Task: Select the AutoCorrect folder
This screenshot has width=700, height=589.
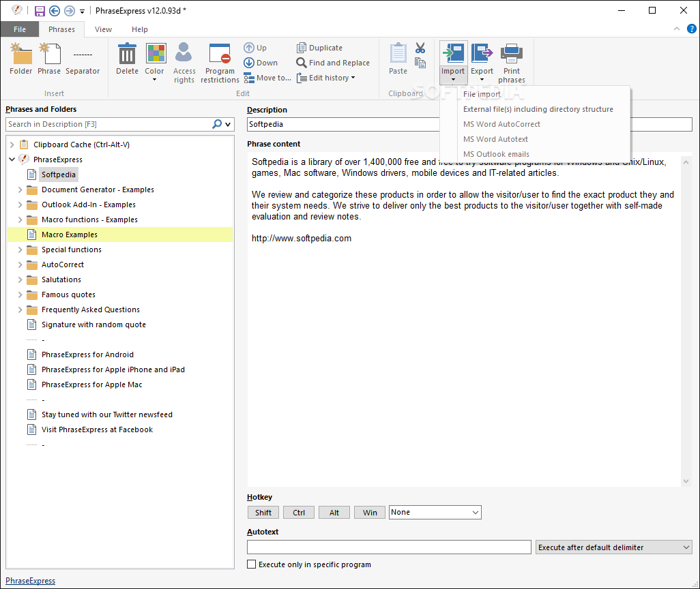Action: click(63, 265)
